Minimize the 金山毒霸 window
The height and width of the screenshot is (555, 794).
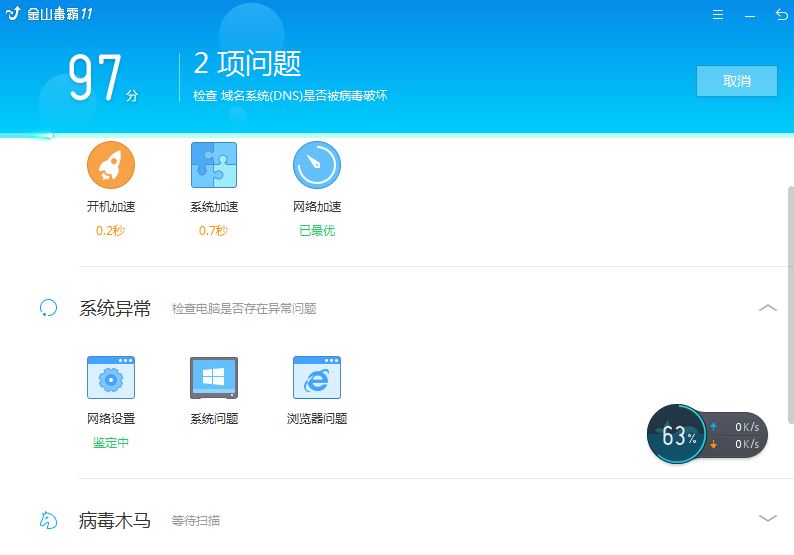[750, 15]
